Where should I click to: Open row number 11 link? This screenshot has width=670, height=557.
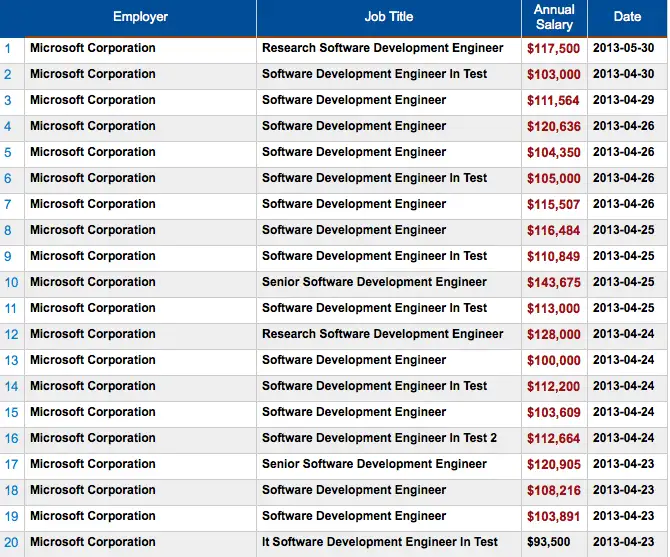(x=11, y=309)
